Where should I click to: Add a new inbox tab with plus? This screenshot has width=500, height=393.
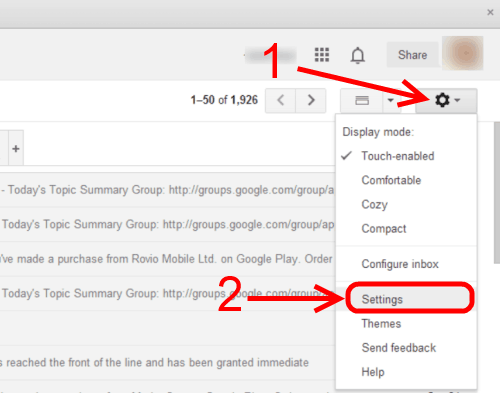(16, 148)
